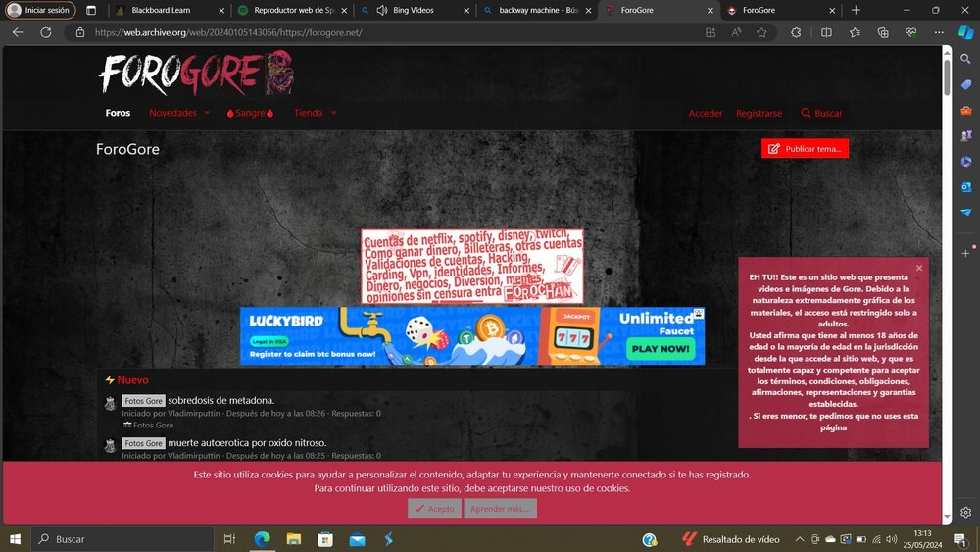This screenshot has height=552, width=980.
Task: Expand the Novedades dropdown arrow
Action: click(x=207, y=113)
